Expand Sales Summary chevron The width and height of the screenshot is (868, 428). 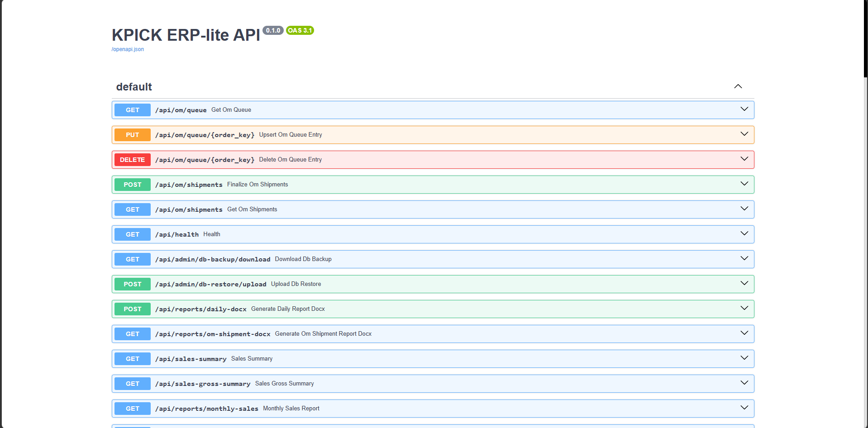[x=744, y=358]
